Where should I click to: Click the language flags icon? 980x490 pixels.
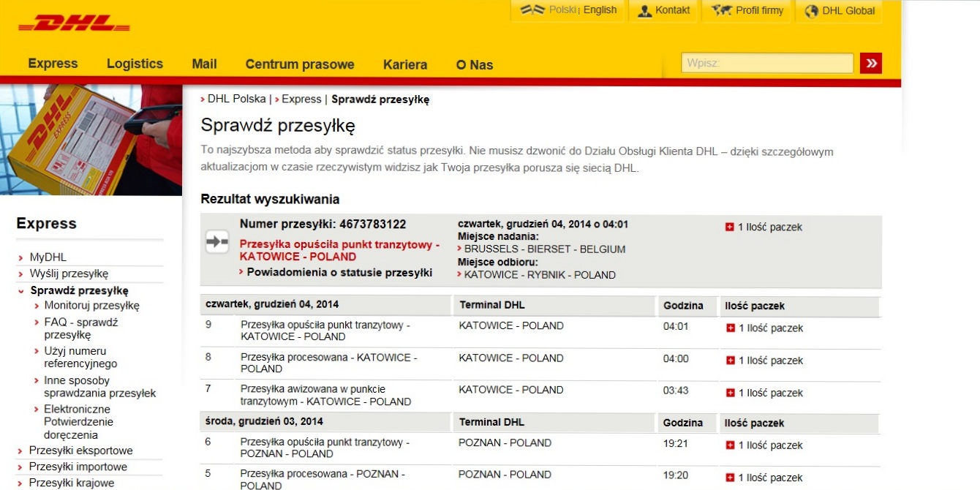[x=532, y=10]
